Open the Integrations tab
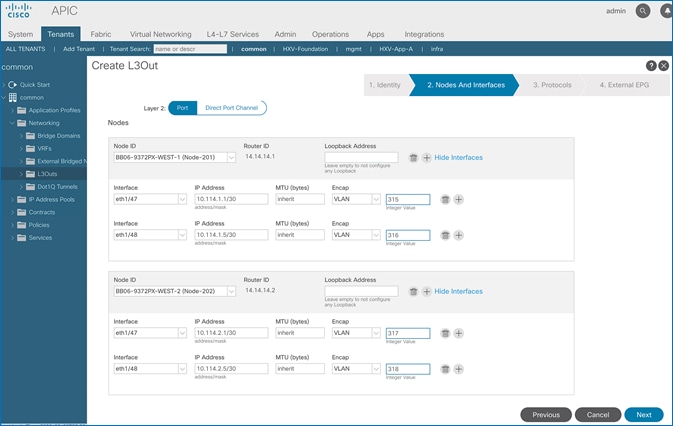 424,34
